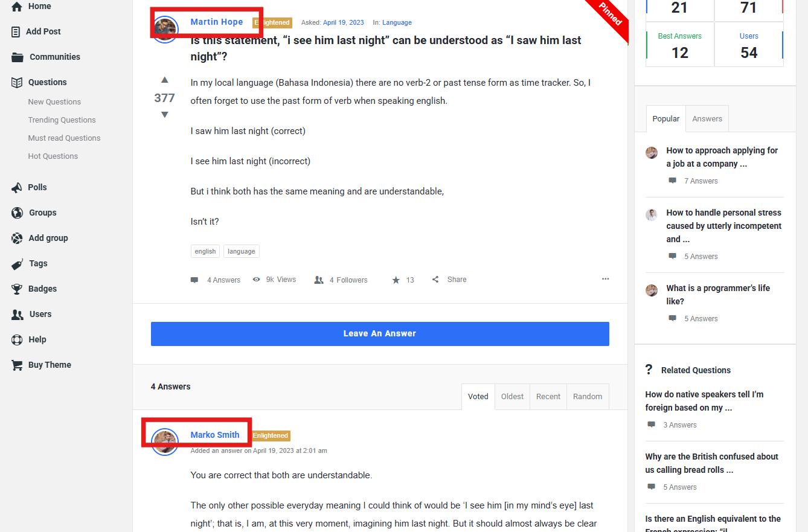This screenshot has width=808, height=532.
Task: Select the Answers tab in sidebar widget
Action: click(x=707, y=119)
